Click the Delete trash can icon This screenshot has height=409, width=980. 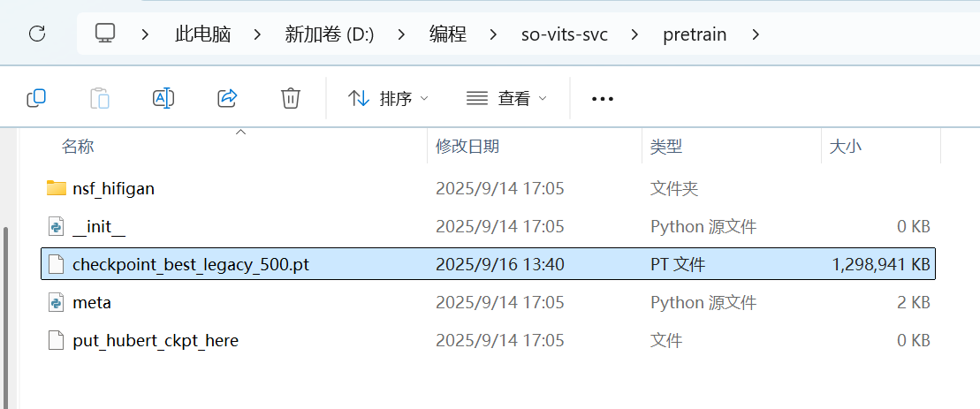[291, 98]
